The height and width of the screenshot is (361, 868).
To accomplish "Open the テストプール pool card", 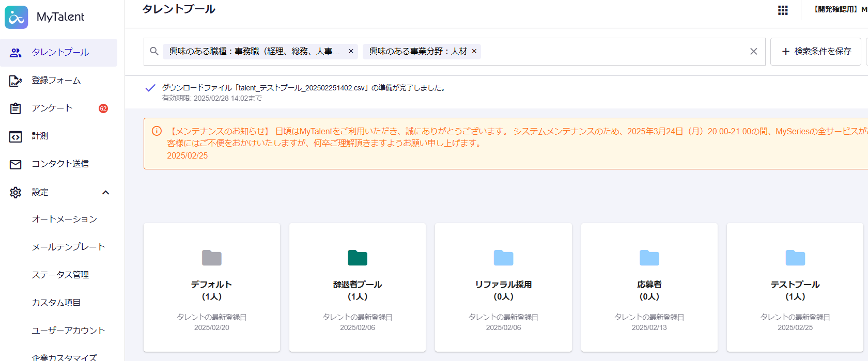I will [x=795, y=287].
